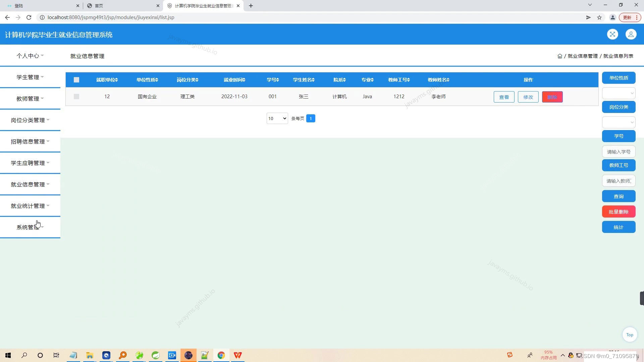Open File Explorer from taskbar

pos(90,355)
